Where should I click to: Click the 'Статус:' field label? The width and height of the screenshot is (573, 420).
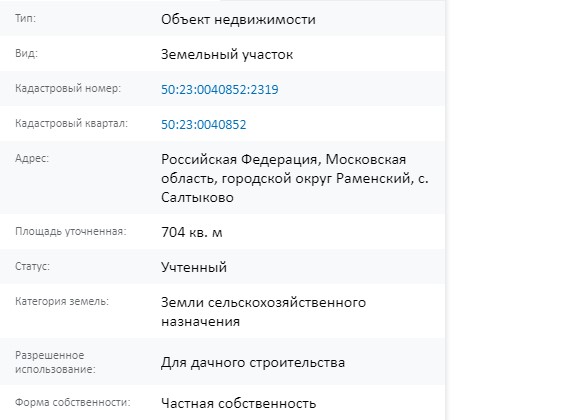(32, 266)
